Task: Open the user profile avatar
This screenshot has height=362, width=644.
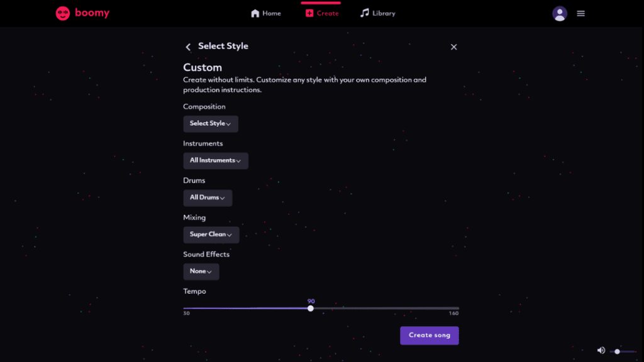Action: [559, 14]
